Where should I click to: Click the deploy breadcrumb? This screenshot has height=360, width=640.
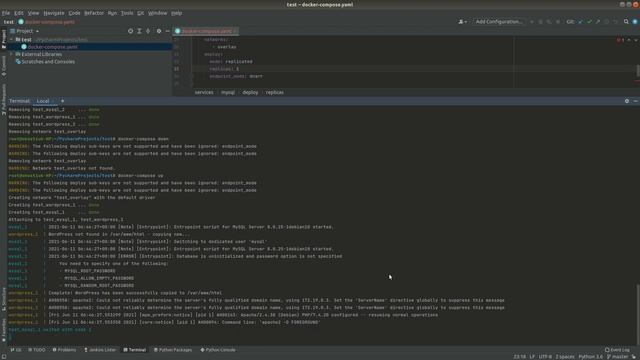[250, 92]
